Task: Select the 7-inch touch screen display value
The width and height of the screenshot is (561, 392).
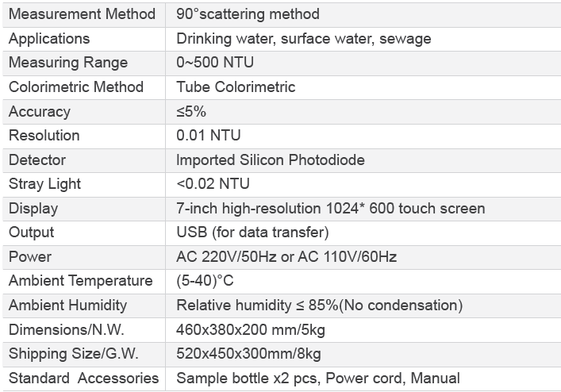Action: pos(330,209)
